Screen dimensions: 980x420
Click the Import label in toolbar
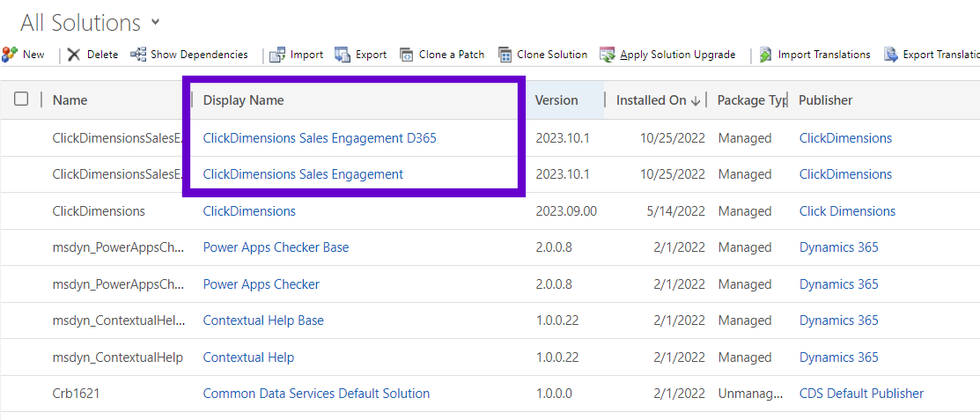307,55
